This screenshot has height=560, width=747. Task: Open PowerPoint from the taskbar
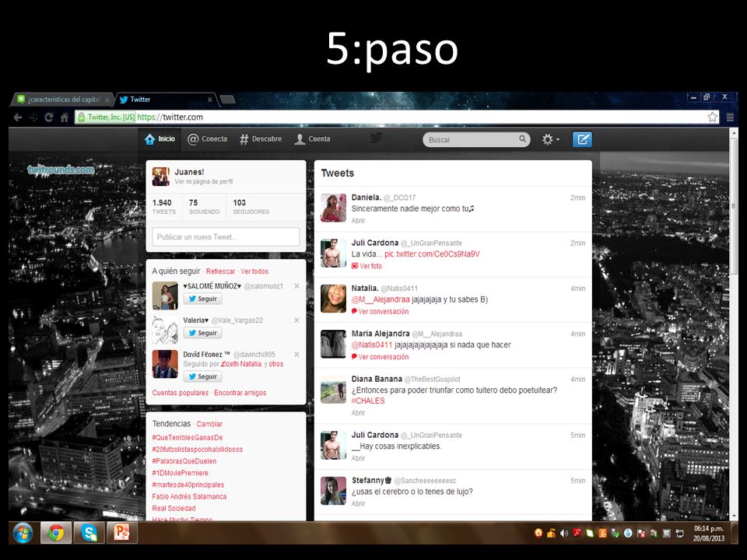coord(122,533)
